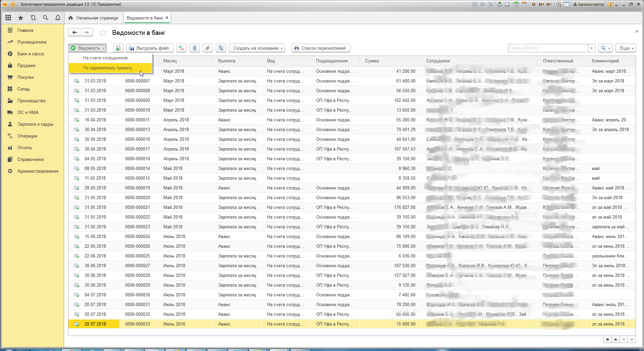Open calculator icon in title bar
The width and height of the screenshot is (644, 351).
click(516, 4)
